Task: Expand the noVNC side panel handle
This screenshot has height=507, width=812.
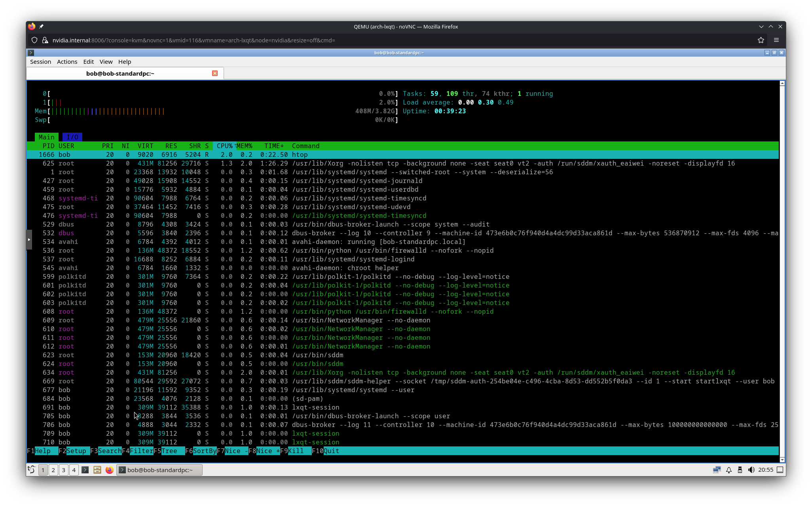Action: click(x=29, y=239)
